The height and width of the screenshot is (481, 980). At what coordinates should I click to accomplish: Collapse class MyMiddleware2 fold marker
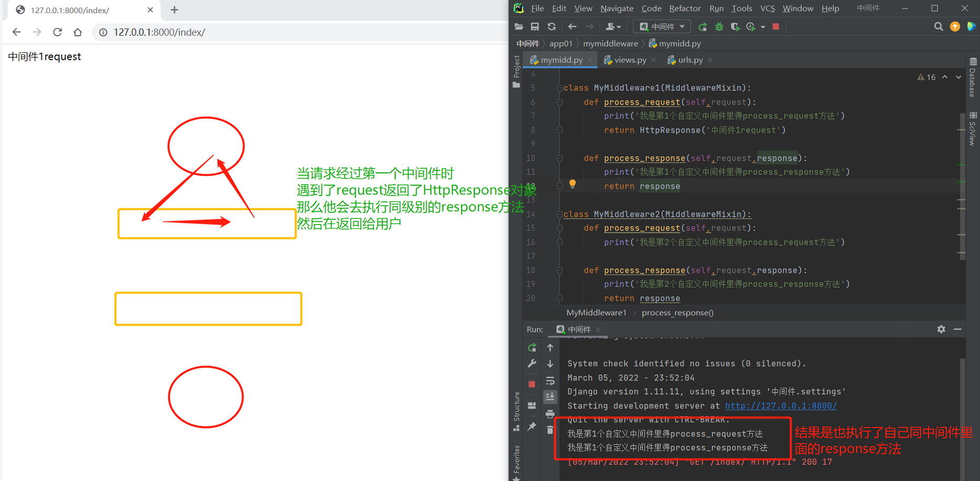pos(559,215)
